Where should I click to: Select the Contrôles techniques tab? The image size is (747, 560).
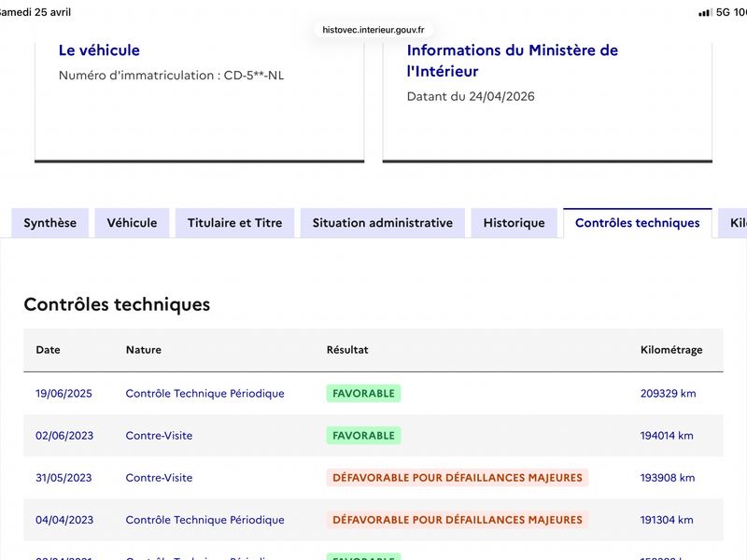638,223
